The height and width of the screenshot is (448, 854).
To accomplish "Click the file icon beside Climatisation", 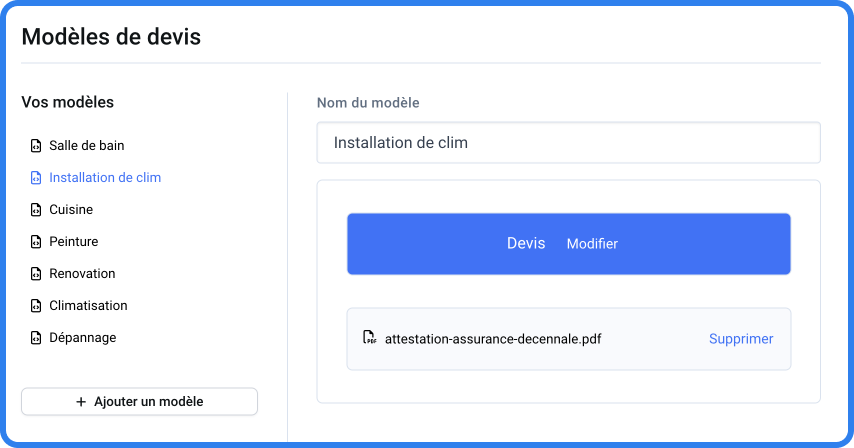I will click(x=36, y=306).
